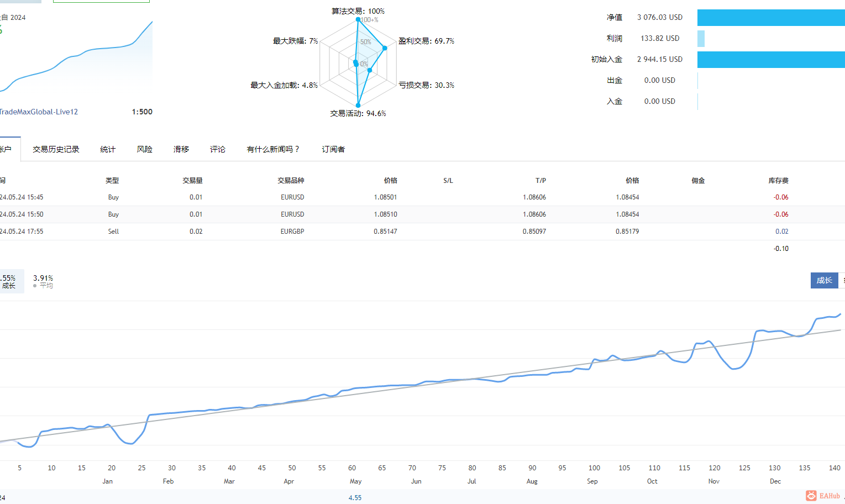Viewport: 845px width, 504px height.
Task: Click the T/P column header
Action: pyautogui.click(x=540, y=181)
